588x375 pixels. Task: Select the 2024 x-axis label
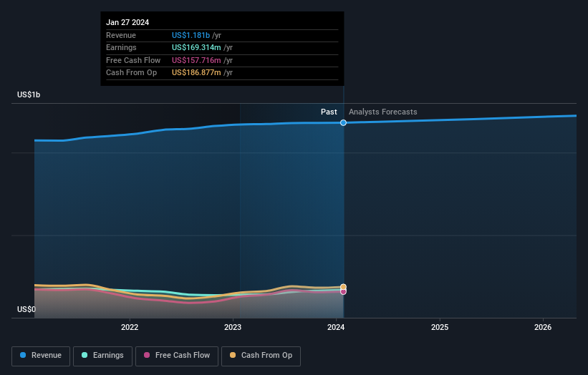tap(336, 327)
